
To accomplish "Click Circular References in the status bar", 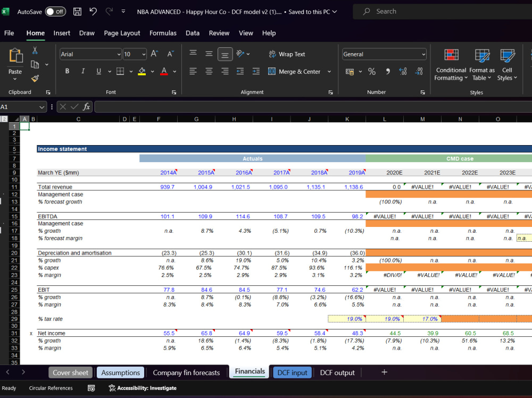I will pos(51,388).
